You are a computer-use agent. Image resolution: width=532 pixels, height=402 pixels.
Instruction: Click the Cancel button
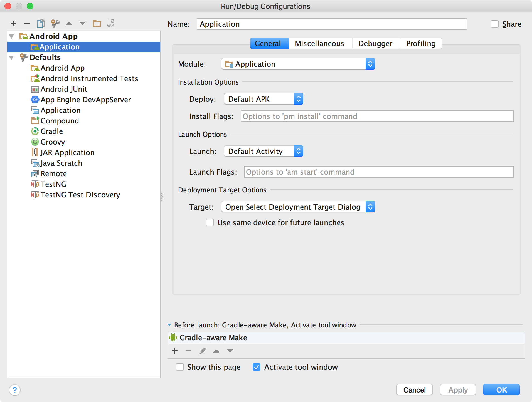tap(414, 390)
